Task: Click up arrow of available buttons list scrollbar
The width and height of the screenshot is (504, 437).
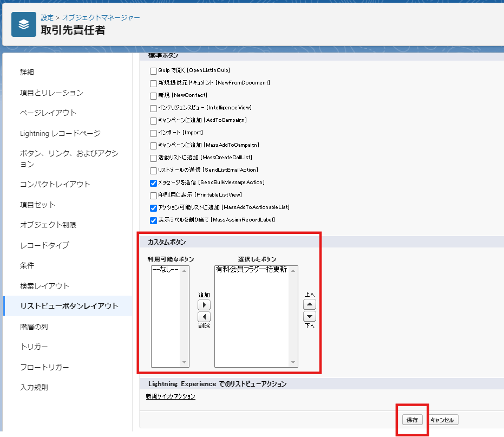Action: 184,271
